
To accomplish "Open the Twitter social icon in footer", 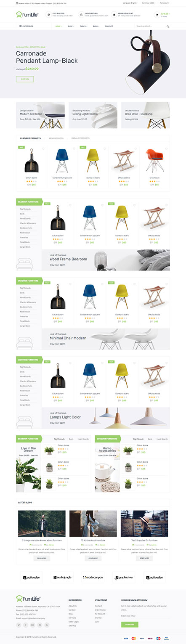I will click(x=19, y=625).
